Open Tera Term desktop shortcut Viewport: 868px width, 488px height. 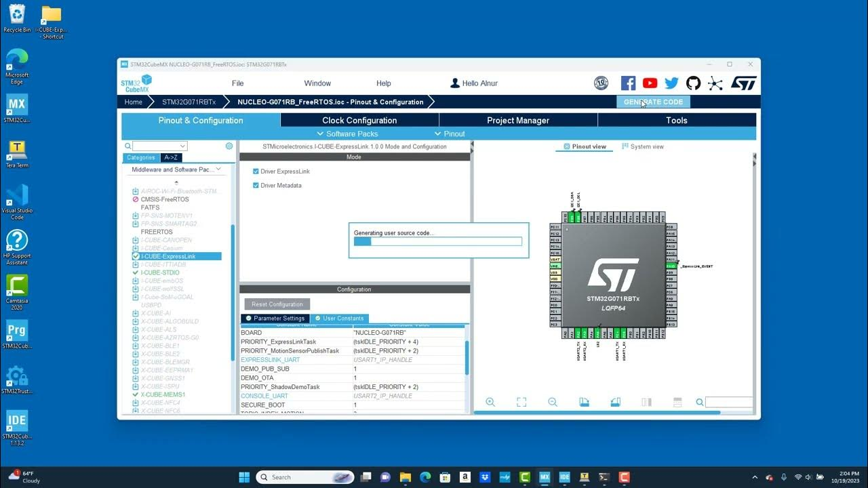coord(16,155)
